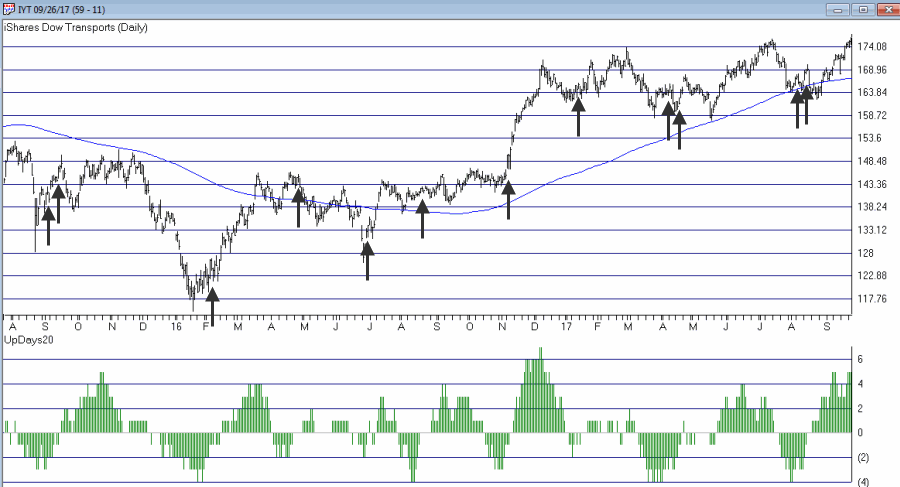This screenshot has width=900, height=487.
Task: Click the 143.36 price axis label
Action: coord(872,184)
